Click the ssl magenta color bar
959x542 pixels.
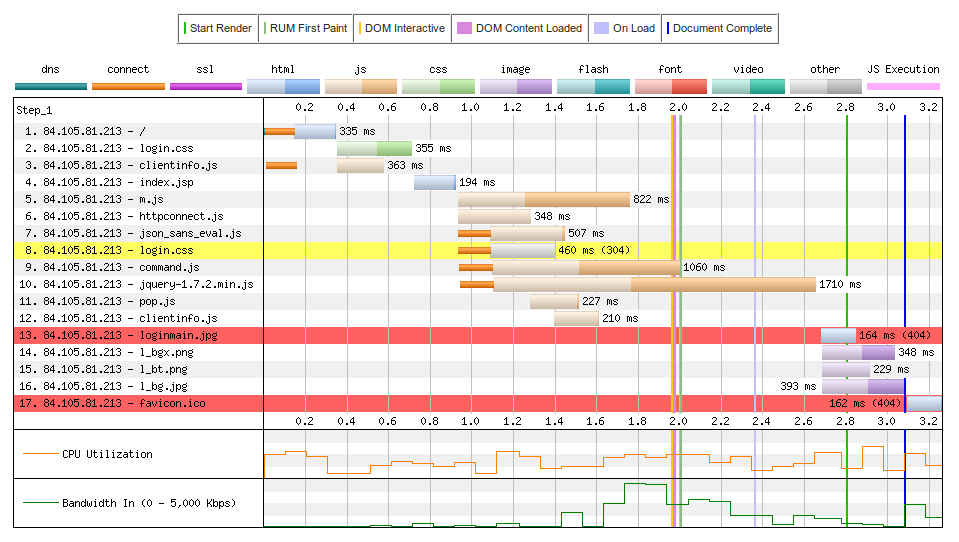pyautogui.click(x=206, y=86)
